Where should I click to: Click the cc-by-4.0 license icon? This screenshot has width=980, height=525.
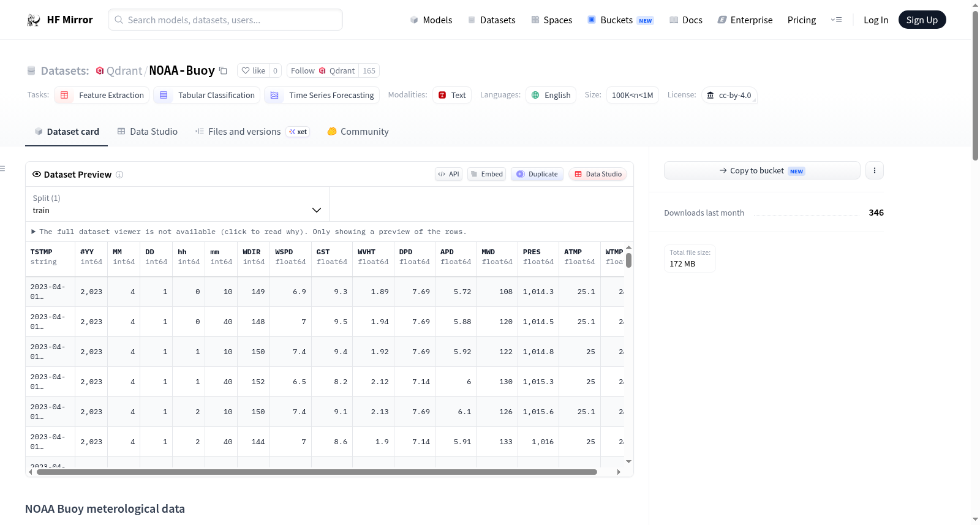(710, 95)
